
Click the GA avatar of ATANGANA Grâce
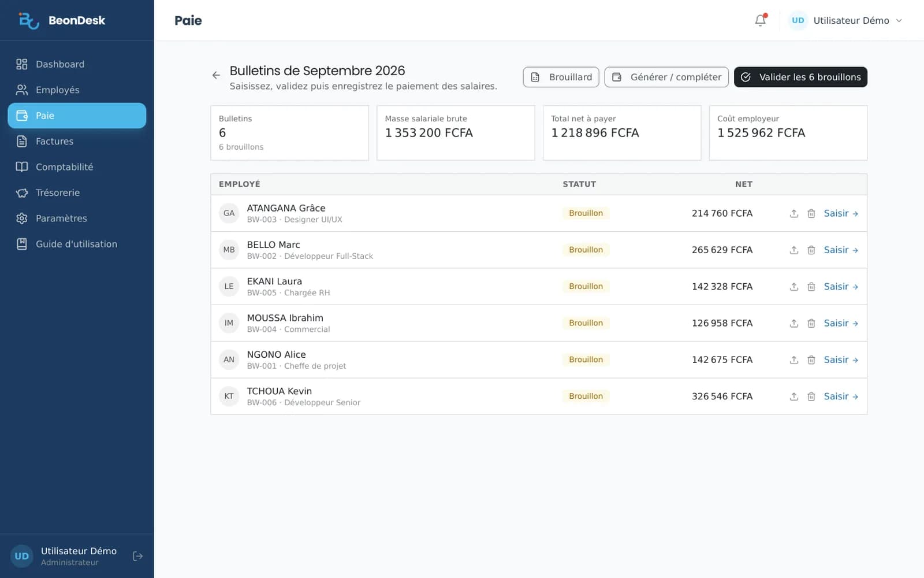229,213
